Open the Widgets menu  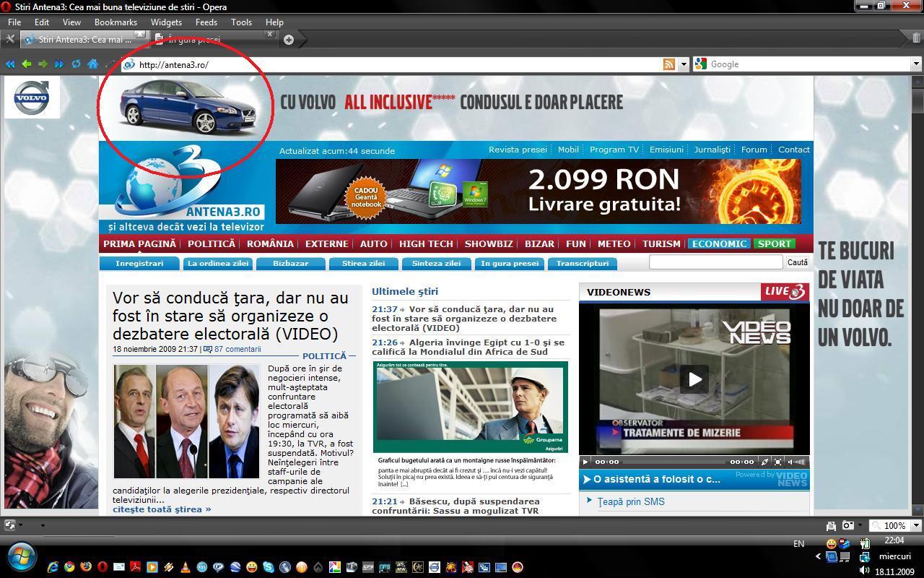pyautogui.click(x=166, y=22)
